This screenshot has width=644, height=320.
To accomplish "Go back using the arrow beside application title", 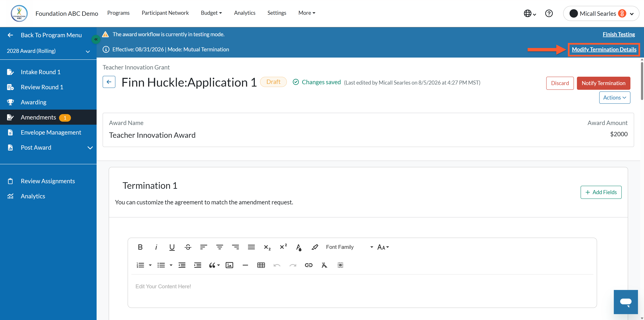I will click(109, 82).
